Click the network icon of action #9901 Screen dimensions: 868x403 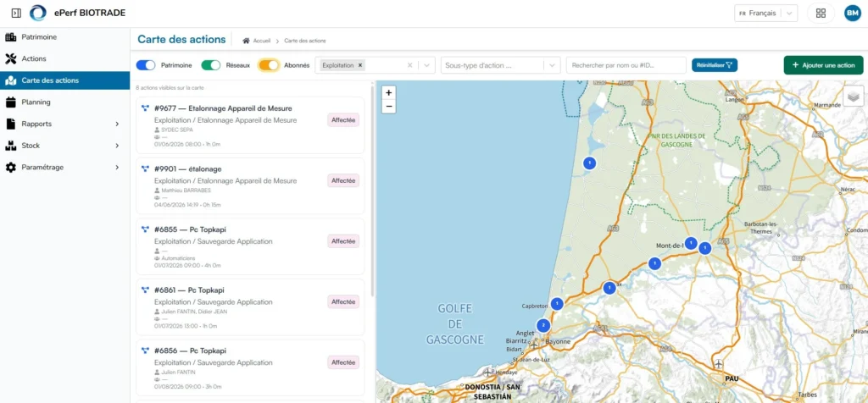pos(145,168)
